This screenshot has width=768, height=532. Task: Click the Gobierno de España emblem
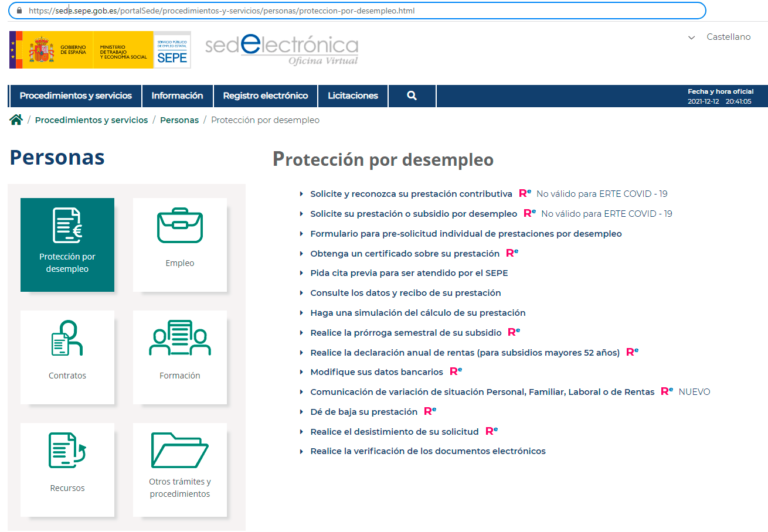pyautogui.click(x=41, y=50)
